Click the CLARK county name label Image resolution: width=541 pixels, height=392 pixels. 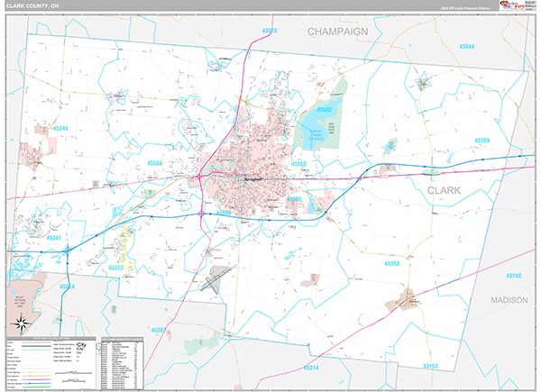click(x=443, y=191)
